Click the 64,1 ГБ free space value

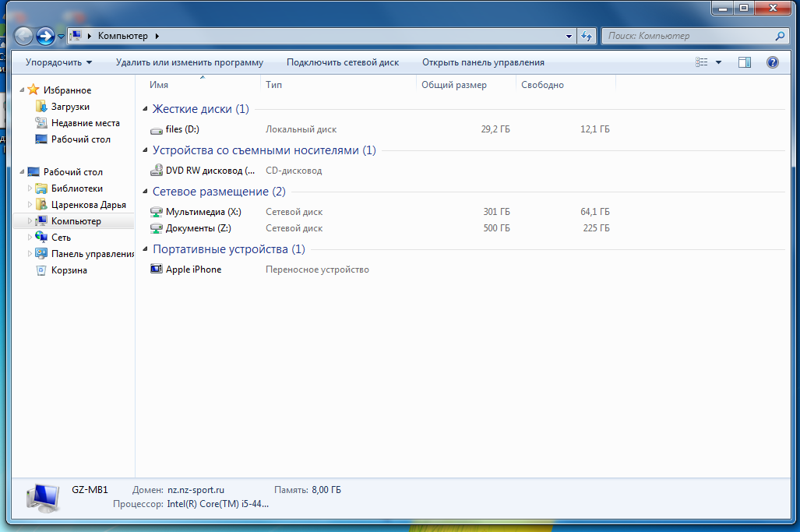(x=595, y=211)
